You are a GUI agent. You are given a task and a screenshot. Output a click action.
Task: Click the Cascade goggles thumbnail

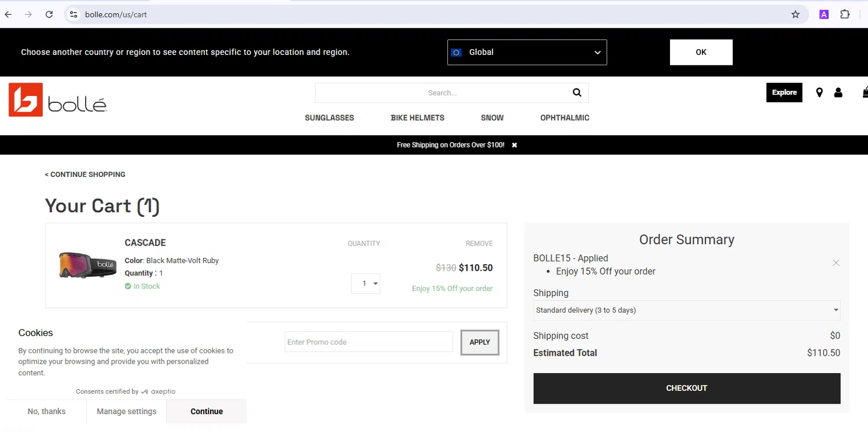88,265
